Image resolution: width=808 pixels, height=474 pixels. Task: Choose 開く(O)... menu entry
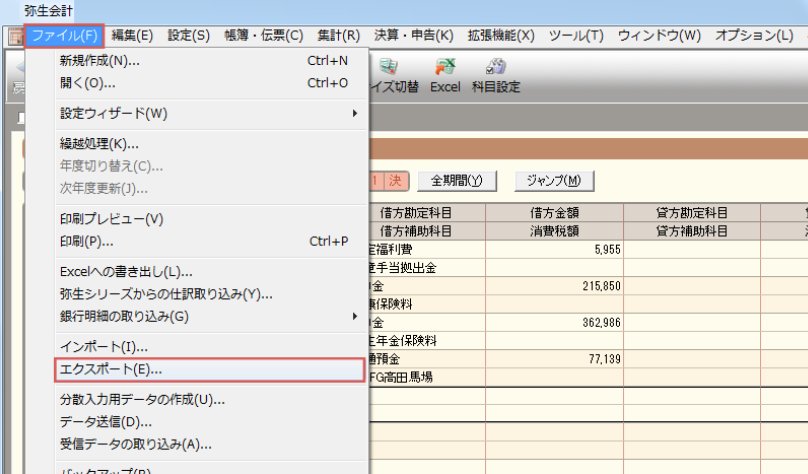[x=211, y=83]
